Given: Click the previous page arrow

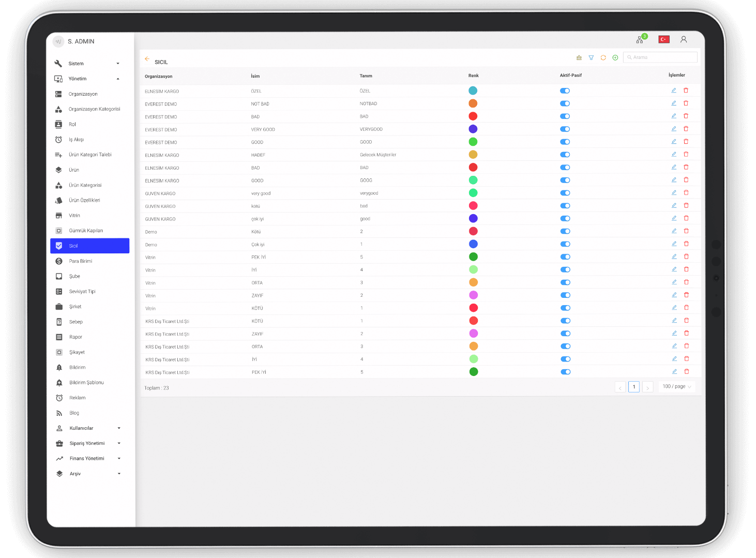Looking at the screenshot, I should 621,387.
